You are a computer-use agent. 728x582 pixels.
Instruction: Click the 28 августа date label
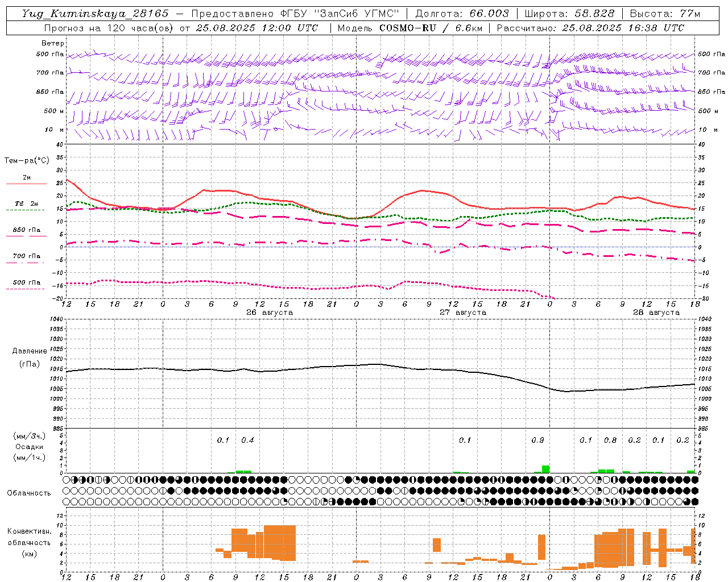point(656,313)
